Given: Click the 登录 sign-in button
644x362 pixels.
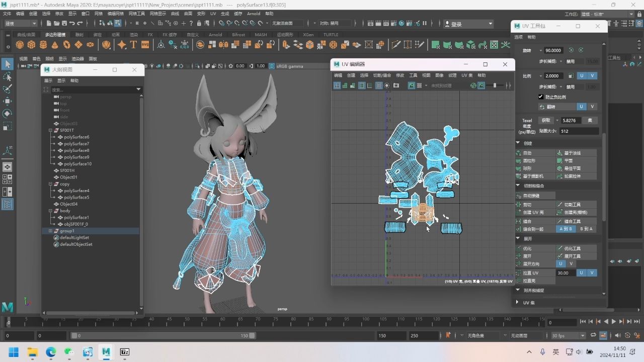Looking at the screenshot, I should point(468,24).
